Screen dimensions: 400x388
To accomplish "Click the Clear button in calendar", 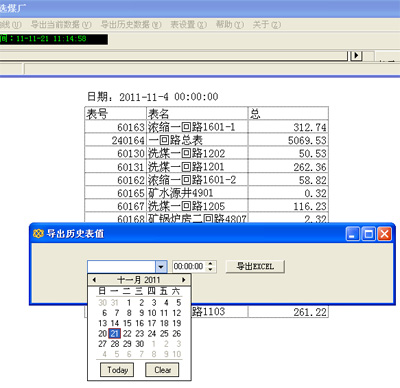I will (162, 370).
